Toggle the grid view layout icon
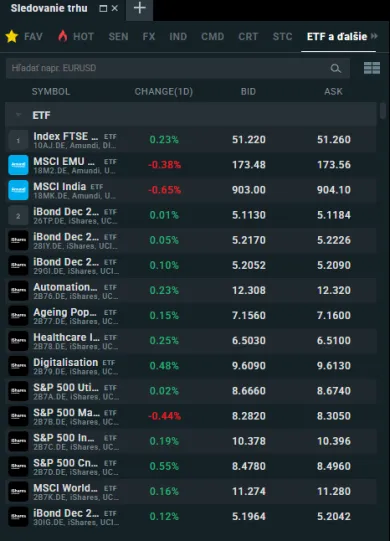Screen dimensions: 390x541 [x=372, y=68]
